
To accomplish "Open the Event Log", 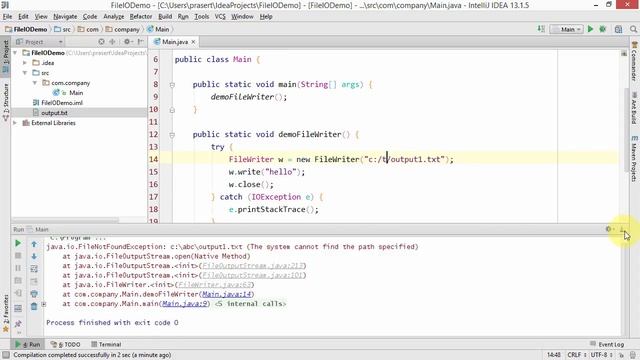I will pyautogui.click(x=607, y=344).
